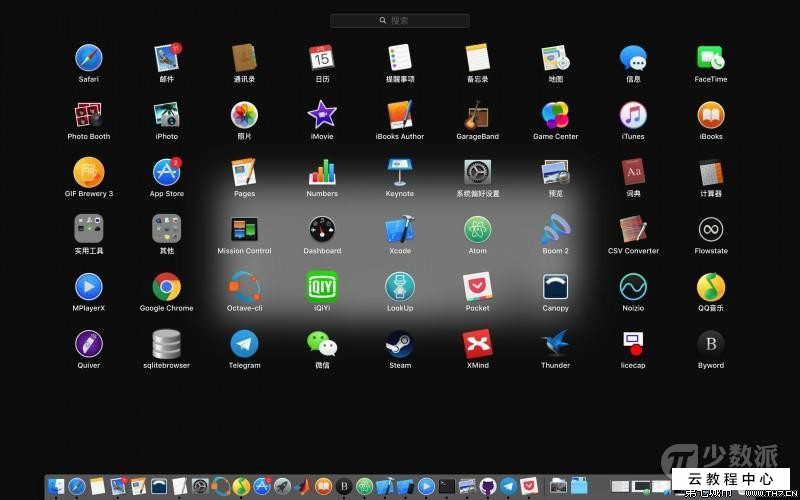Open LookUp
This screenshot has width=800, height=500.
(400, 286)
